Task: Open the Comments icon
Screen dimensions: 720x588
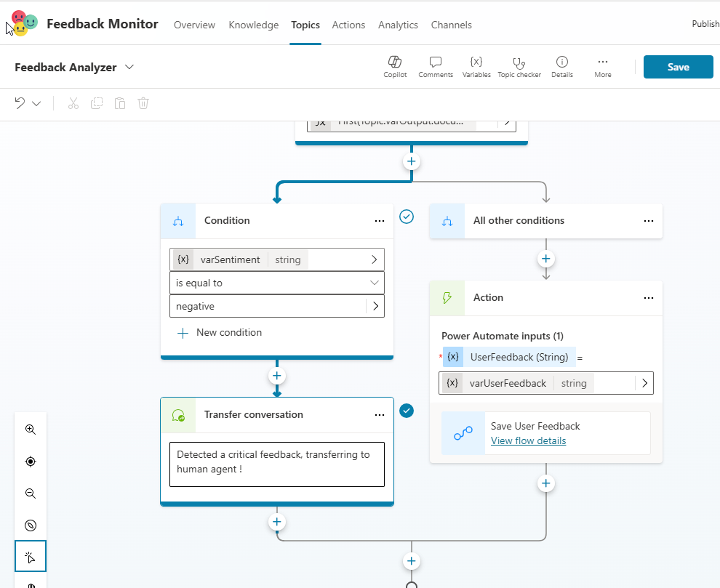Action: (x=436, y=63)
